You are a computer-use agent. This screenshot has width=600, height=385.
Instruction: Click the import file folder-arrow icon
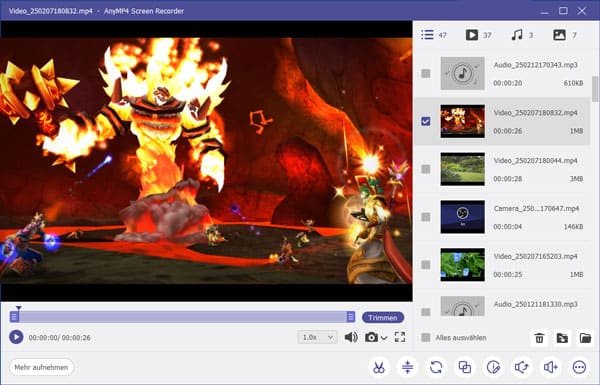tap(562, 338)
